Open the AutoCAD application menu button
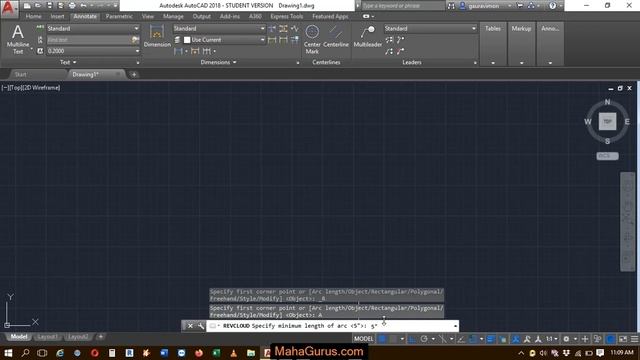The image size is (640, 360). [x=9, y=8]
